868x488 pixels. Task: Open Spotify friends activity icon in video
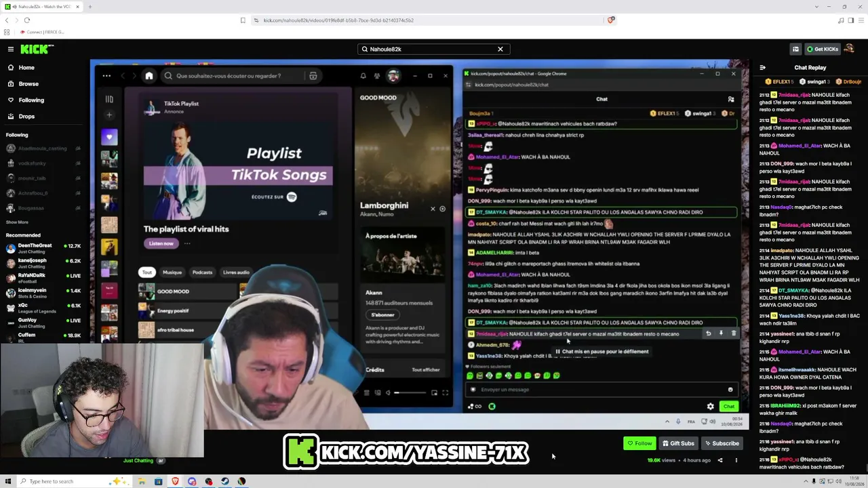coord(377,76)
